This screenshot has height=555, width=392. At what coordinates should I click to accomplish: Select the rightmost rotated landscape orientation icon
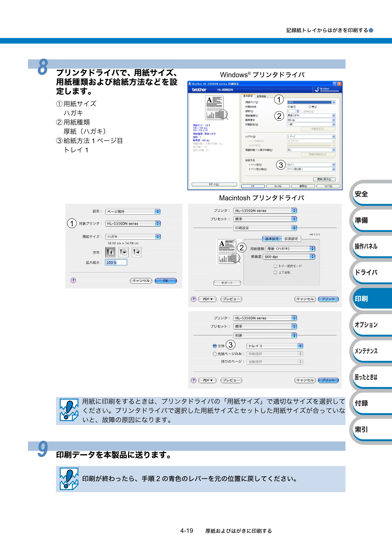[x=137, y=252]
